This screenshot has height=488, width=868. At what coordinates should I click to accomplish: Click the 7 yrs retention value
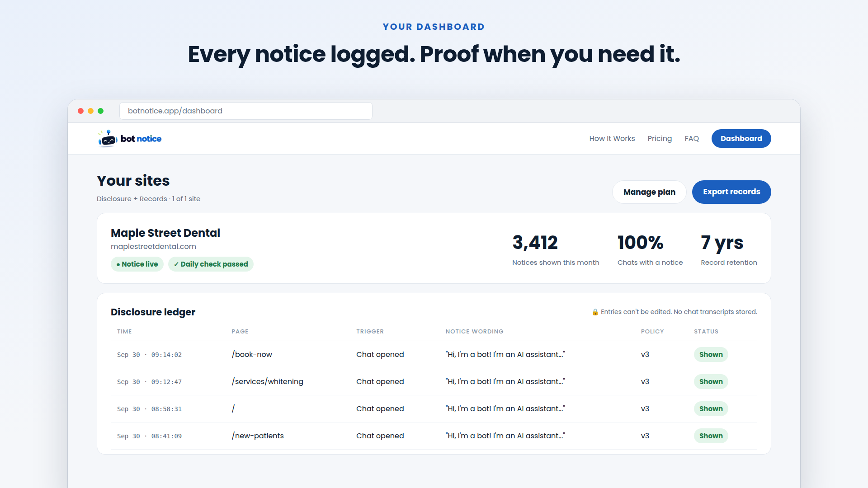pos(722,243)
